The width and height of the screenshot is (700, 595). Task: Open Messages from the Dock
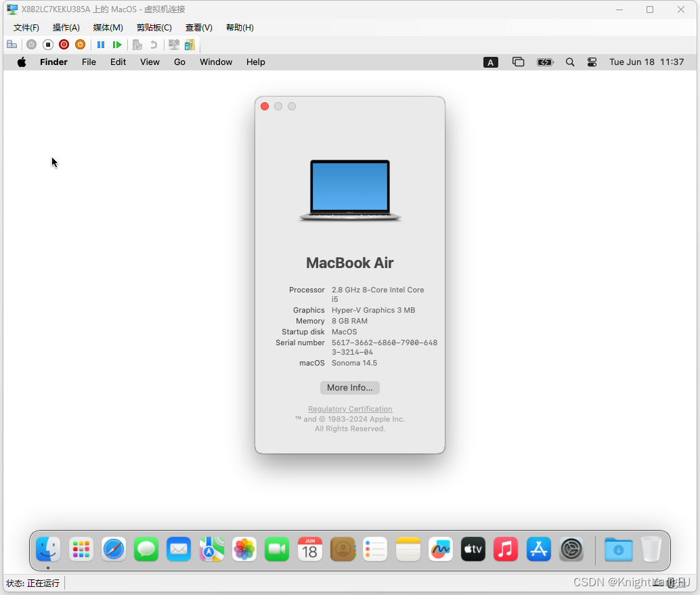[146, 550]
